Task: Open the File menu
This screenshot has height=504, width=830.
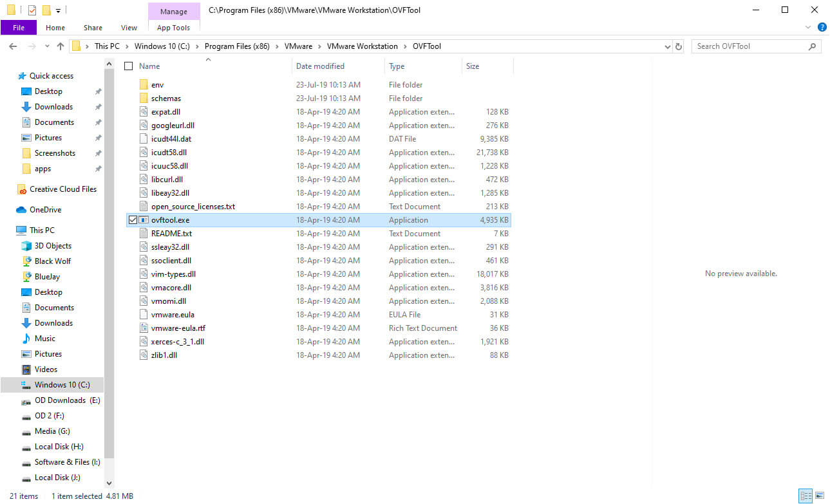Action: point(19,27)
